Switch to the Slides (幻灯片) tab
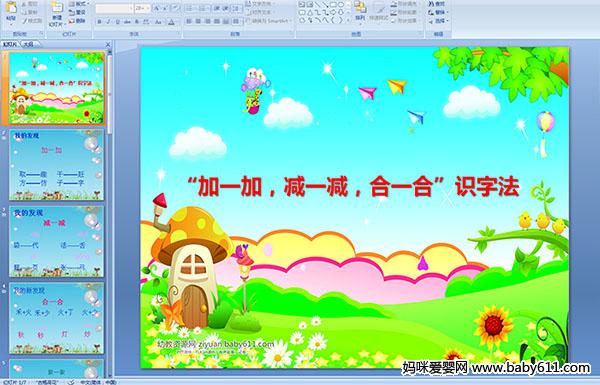Image resolution: width=600 pixels, height=385 pixels. [x=10, y=44]
